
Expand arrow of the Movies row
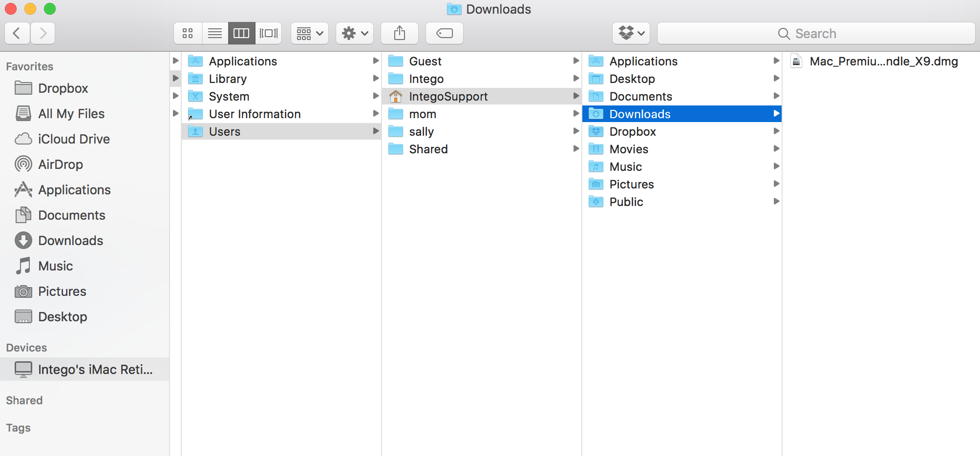pyautogui.click(x=776, y=148)
